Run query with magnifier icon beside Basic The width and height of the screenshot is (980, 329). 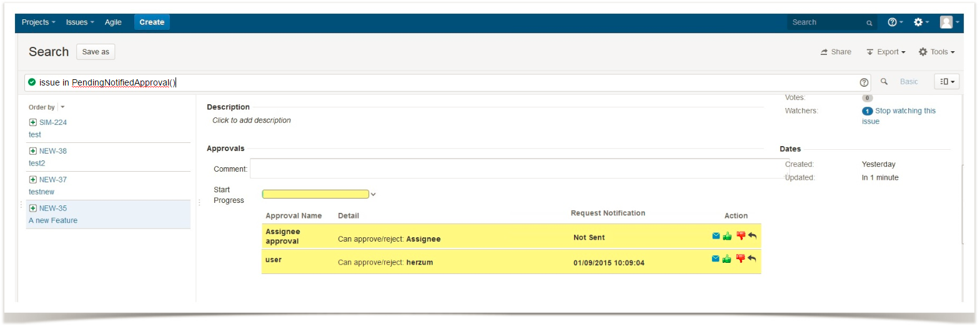click(x=884, y=82)
